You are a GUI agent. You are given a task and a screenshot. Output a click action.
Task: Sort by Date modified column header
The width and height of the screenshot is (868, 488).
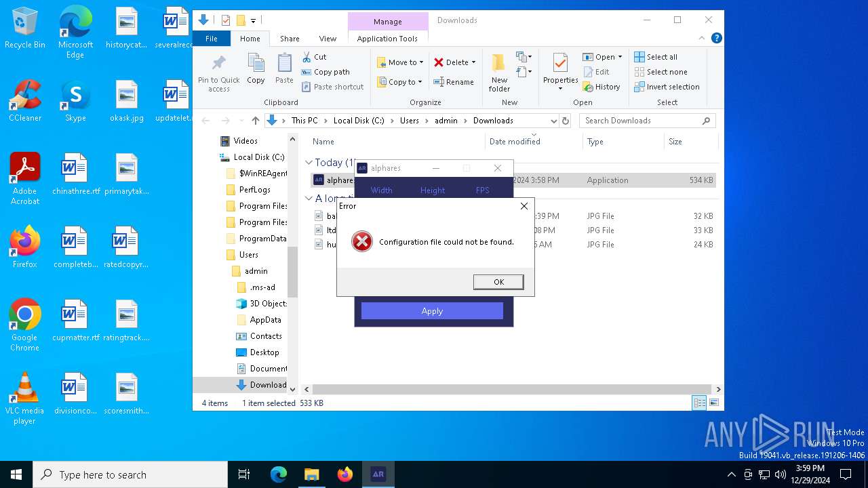(515, 142)
